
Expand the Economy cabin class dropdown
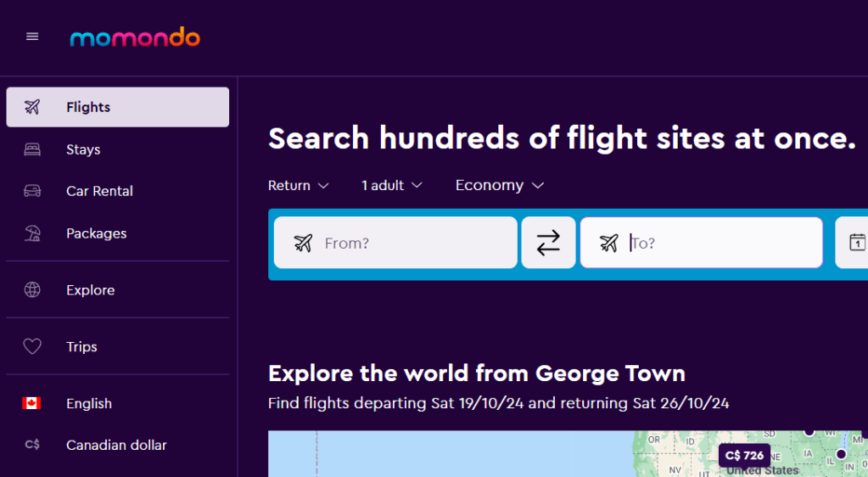pyautogui.click(x=499, y=185)
